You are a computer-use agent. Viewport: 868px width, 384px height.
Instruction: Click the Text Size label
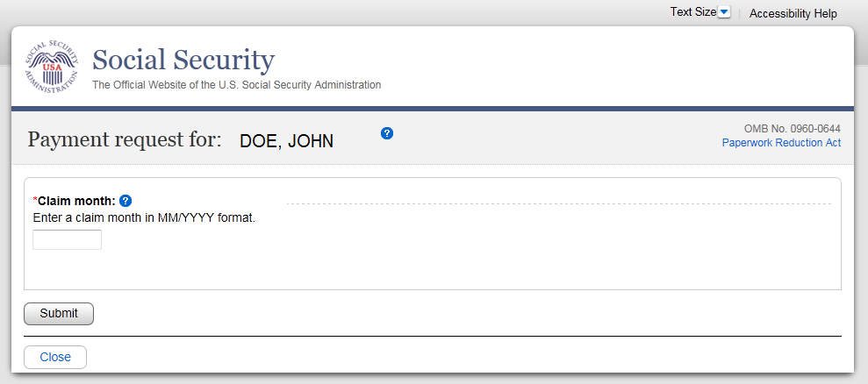click(692, 12)
